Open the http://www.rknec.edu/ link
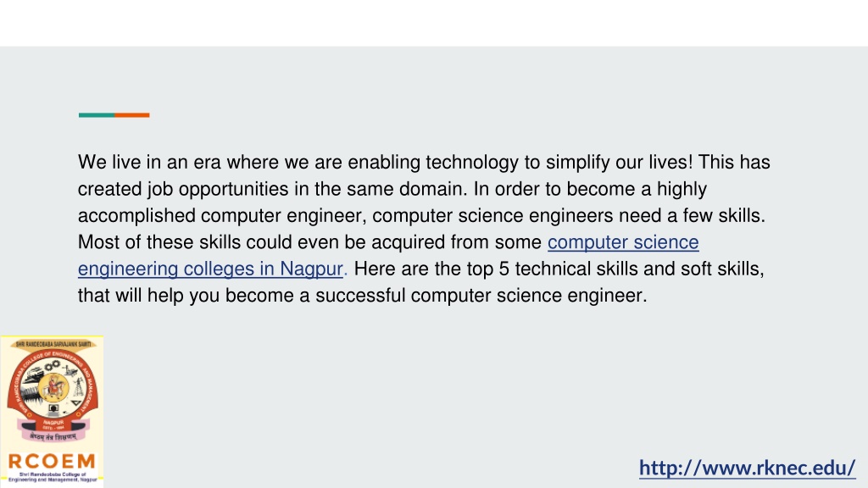This screenshot has height=488, width=868. click(x=748, y=468)
